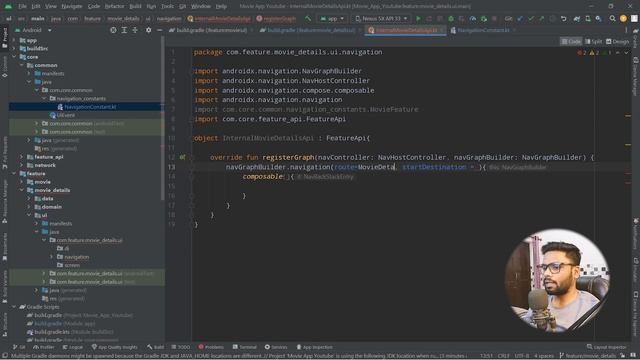Click the Make Project hammer icon
This screenshot has width=640, height=360.
[x=308, y=18]
